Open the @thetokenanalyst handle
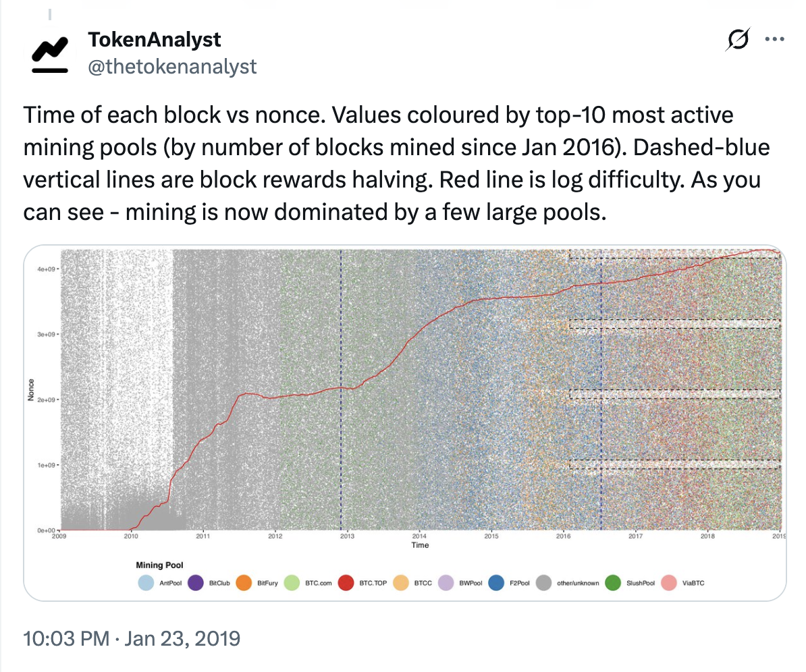806x672 pixels. pyautogui.click(x=171, y=66)
